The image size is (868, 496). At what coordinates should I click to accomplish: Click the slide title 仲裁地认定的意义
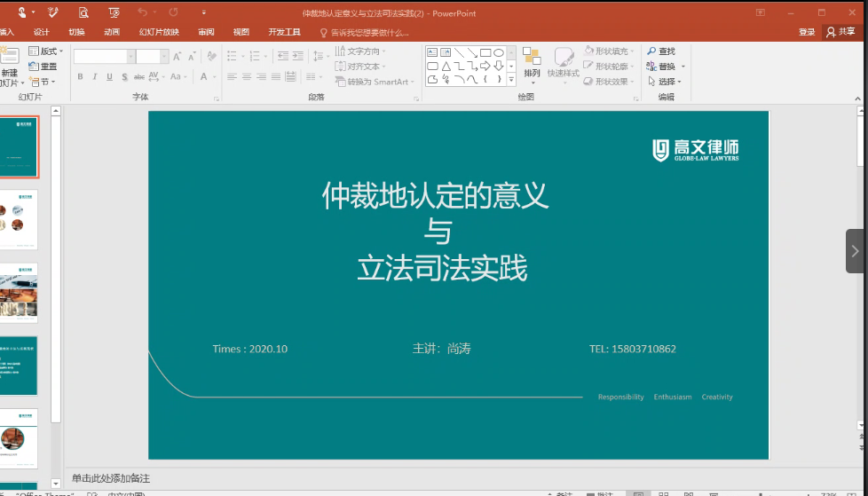pos(435,195)
